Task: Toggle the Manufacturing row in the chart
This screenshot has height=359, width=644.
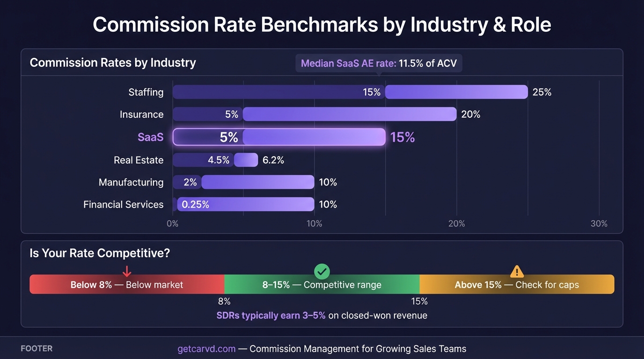Action: point(243,182)
